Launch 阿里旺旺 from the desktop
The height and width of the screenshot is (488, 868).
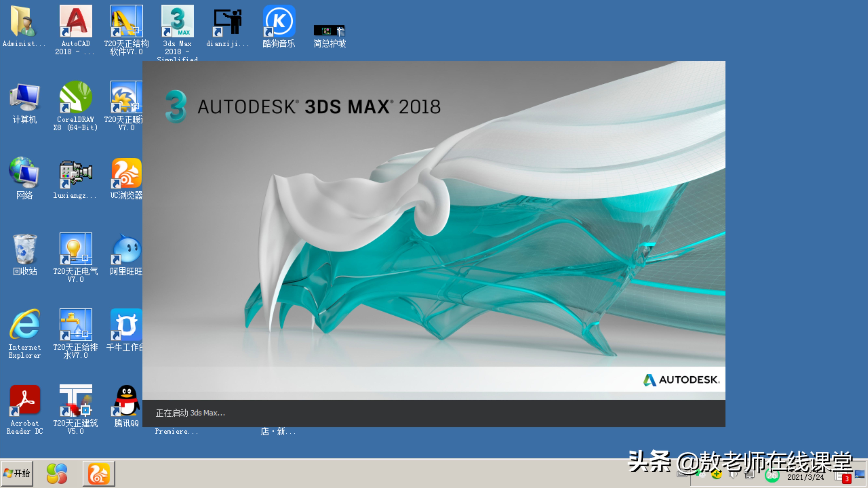(126, 251)
